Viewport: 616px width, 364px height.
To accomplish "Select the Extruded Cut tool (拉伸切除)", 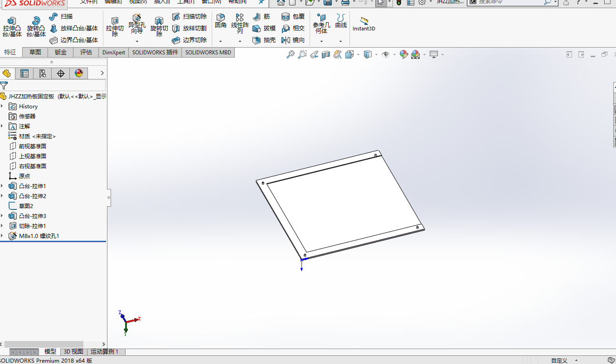I will click(115, 27).
